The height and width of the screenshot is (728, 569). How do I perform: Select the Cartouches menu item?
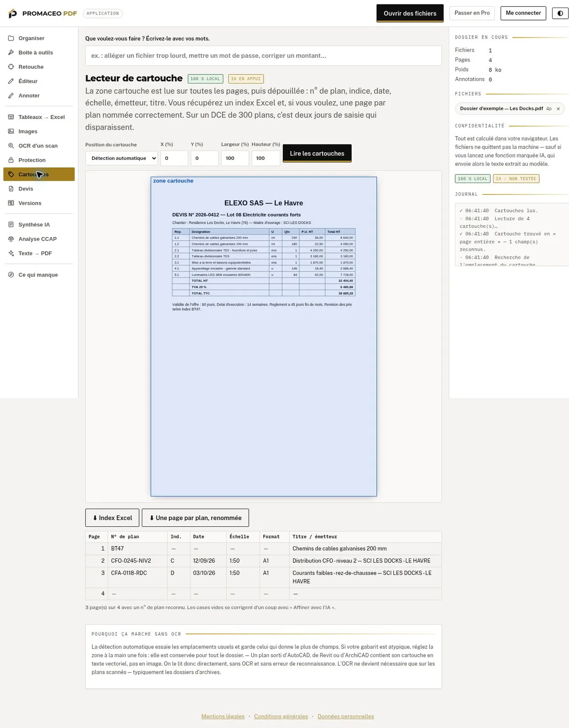[x=39, y=174]
